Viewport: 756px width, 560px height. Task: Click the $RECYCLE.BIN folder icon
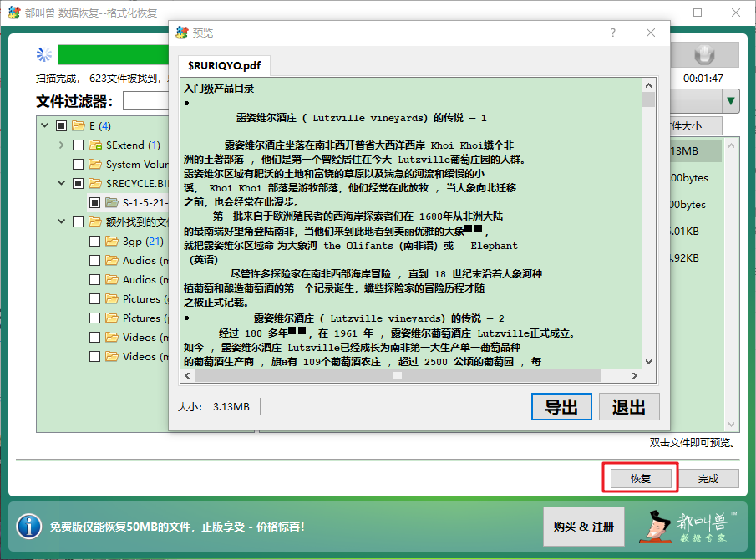coord(95,184)
